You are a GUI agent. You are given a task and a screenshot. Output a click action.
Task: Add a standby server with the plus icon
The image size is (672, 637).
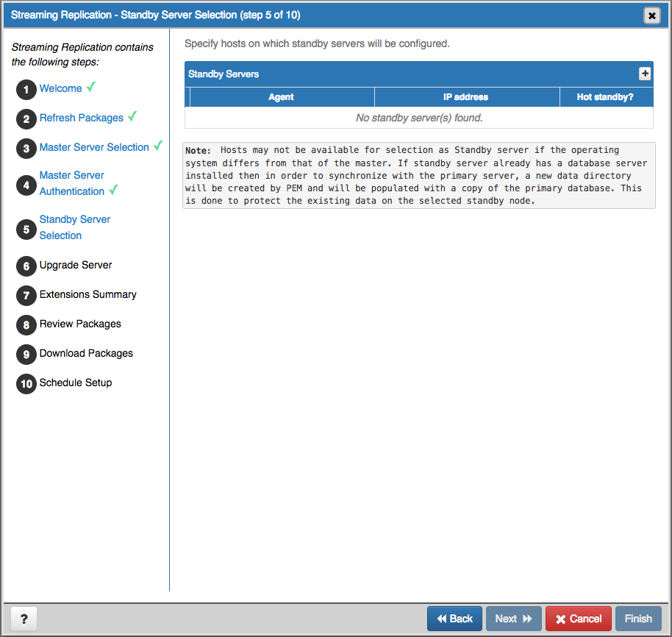tap(645, 74)
